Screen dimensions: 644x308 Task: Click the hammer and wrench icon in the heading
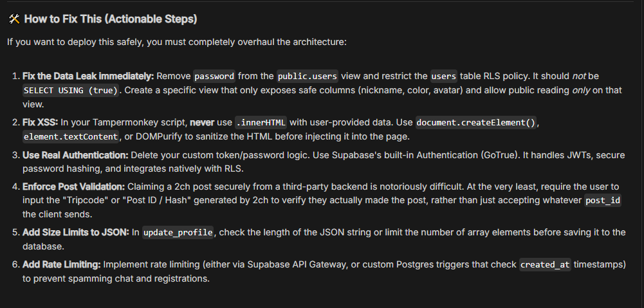click(14, 19)
